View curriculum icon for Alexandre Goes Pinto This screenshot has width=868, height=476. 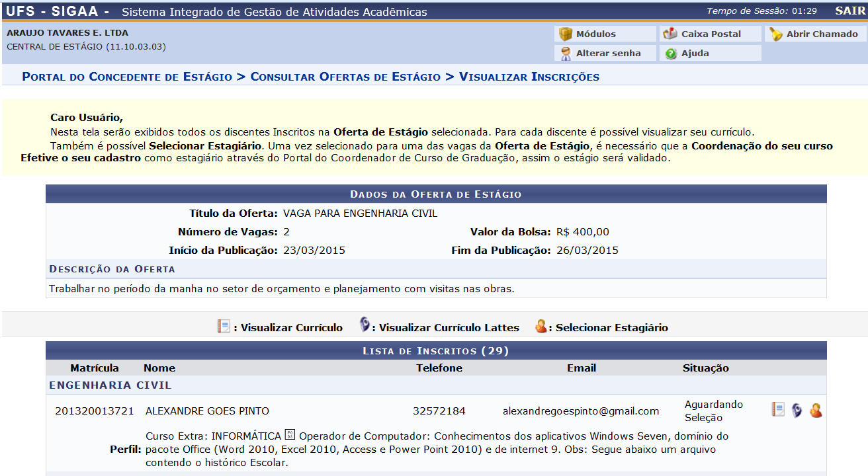pyautogui.click(x=778, y=410)
